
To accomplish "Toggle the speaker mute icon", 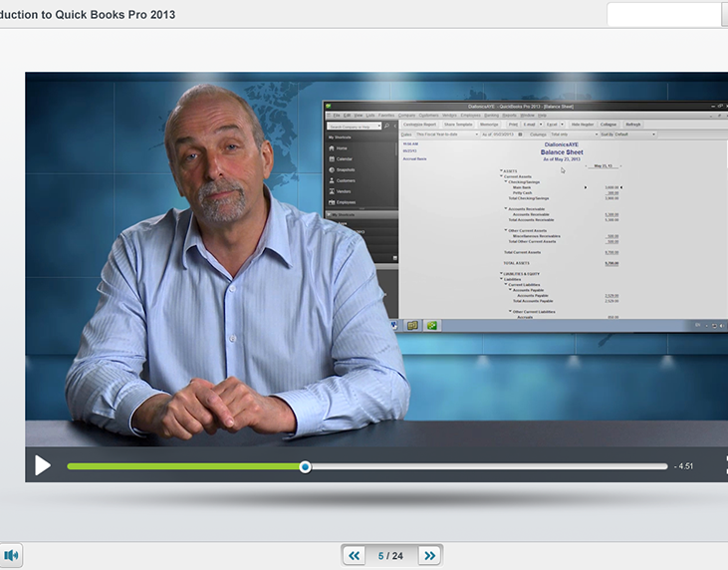I will [x=11, y=555].
